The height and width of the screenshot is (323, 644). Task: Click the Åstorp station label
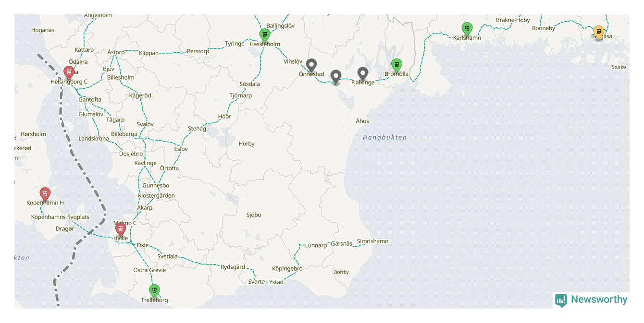coord(116,52)
